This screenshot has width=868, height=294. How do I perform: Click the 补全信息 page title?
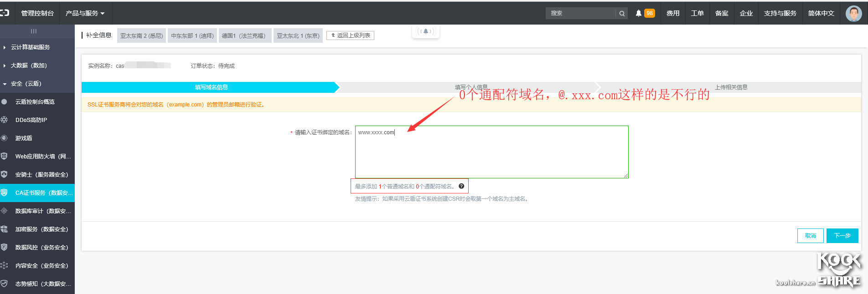coord(98,35)
